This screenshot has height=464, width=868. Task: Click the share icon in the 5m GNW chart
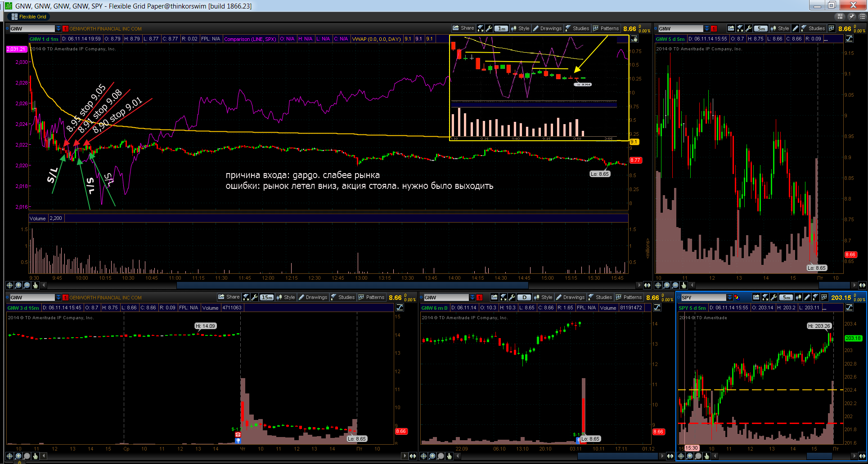click(x=731, y=28)
